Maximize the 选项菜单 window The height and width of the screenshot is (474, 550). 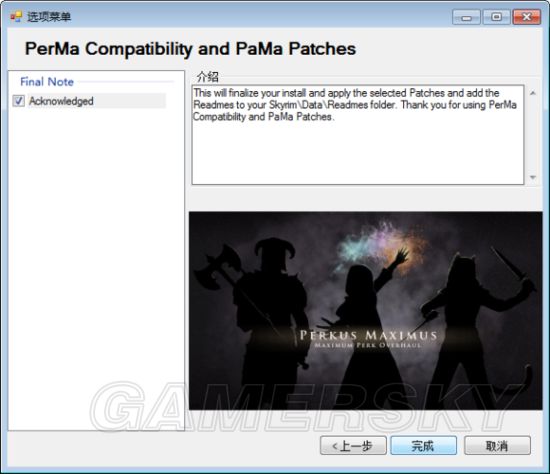(496, 17)
